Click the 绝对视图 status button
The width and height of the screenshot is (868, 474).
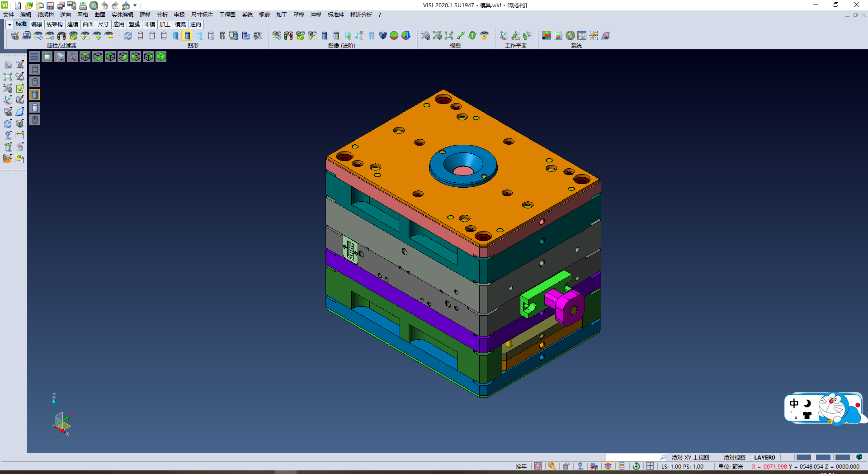click(734, 457)
